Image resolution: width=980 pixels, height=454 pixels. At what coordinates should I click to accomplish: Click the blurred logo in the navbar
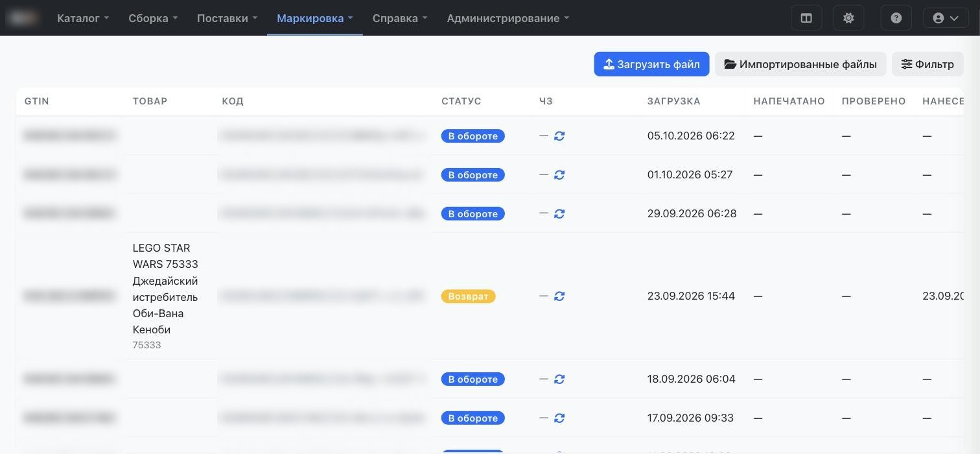[23, 18]
